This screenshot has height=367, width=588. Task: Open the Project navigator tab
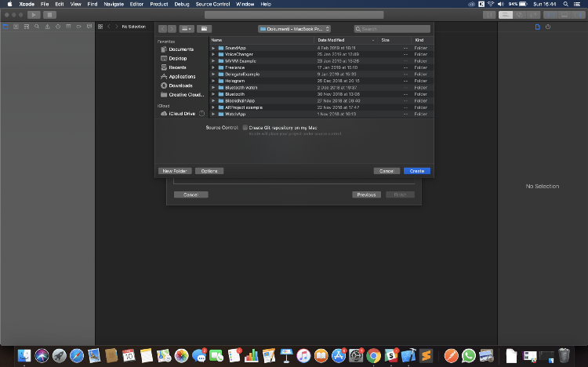click(x=5, y=27)
